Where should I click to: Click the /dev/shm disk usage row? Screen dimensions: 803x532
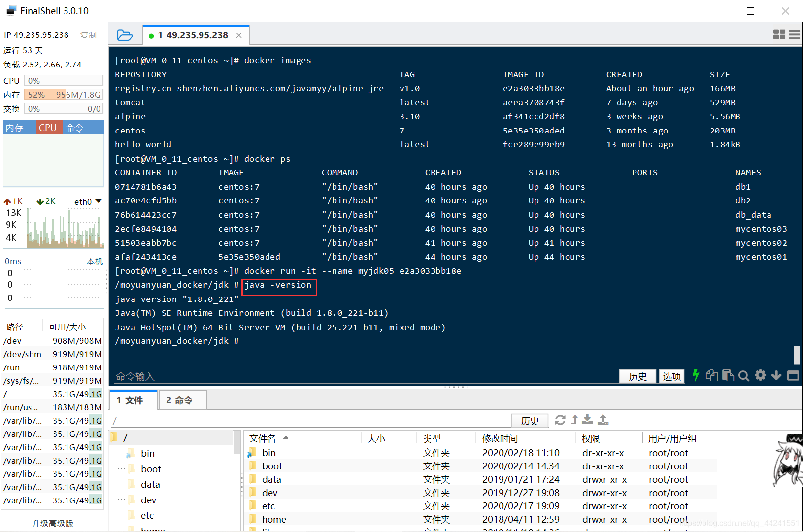(x=53, y=354)
